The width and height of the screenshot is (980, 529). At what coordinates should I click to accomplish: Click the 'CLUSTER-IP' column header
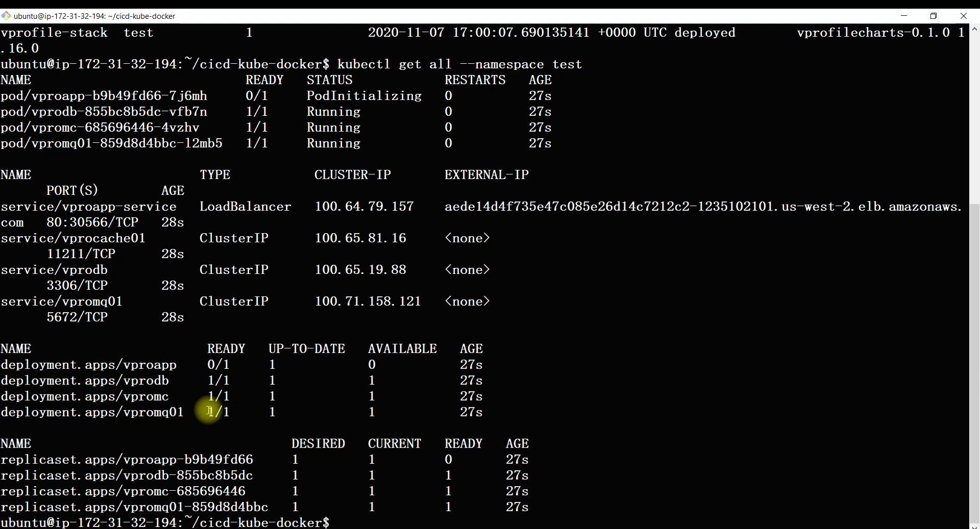[x=353, y=175]
